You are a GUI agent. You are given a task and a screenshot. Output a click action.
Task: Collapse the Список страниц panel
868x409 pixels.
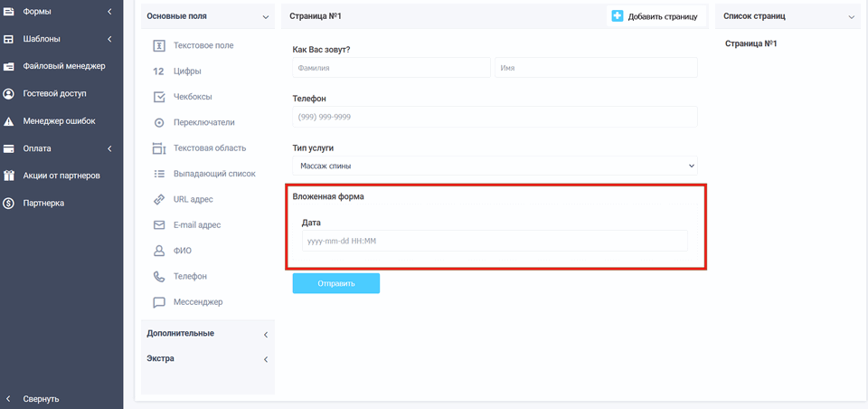coord(851,16)
